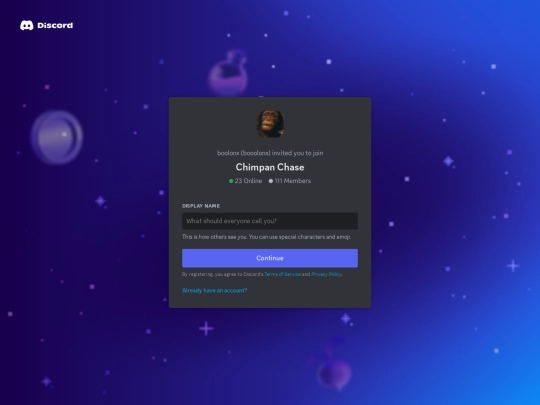Image resolution: width=540 pixels, height=405 pixels.
Task: Open the Privacy Policy link
Action: coord(326,274)
